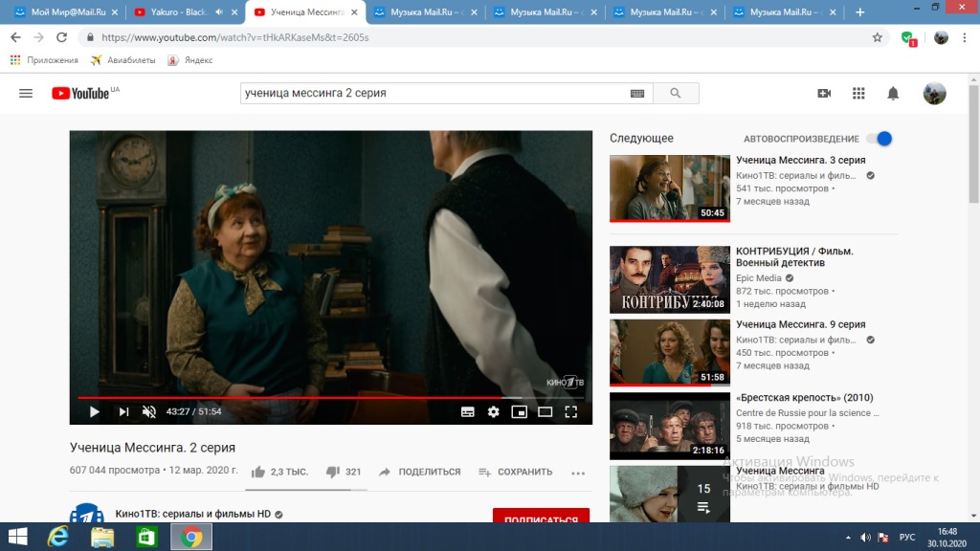The width and height of the screenshot is (980, 551).
Task: Play the paused video
Action: pyautogui.click(x=95, y=411)
